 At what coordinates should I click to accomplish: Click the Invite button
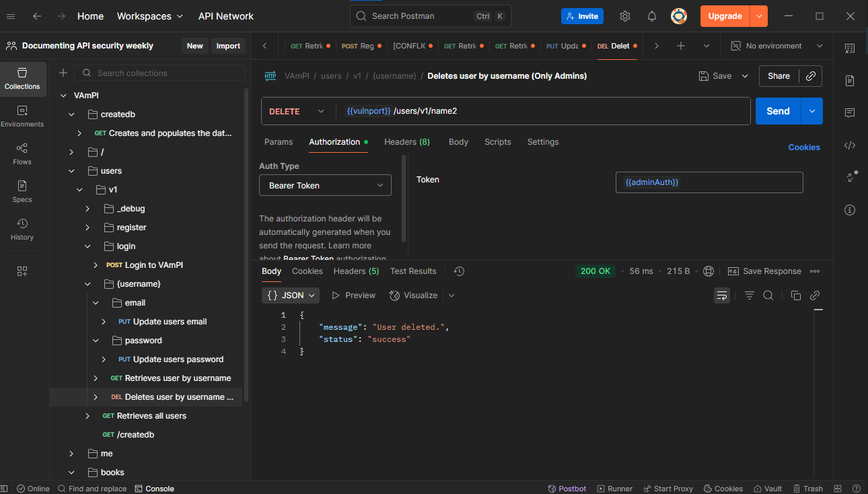coord(582,16)
